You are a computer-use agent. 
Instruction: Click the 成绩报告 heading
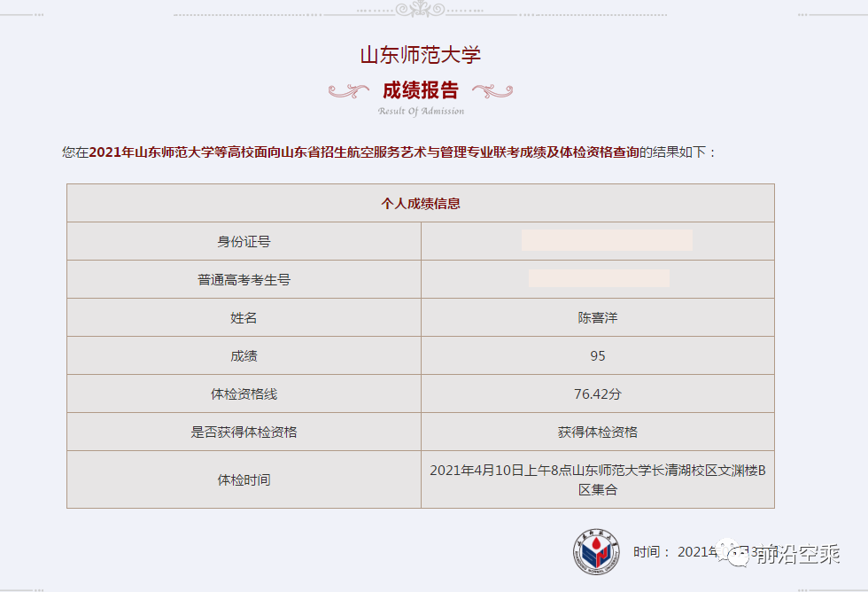click(421, 90)
